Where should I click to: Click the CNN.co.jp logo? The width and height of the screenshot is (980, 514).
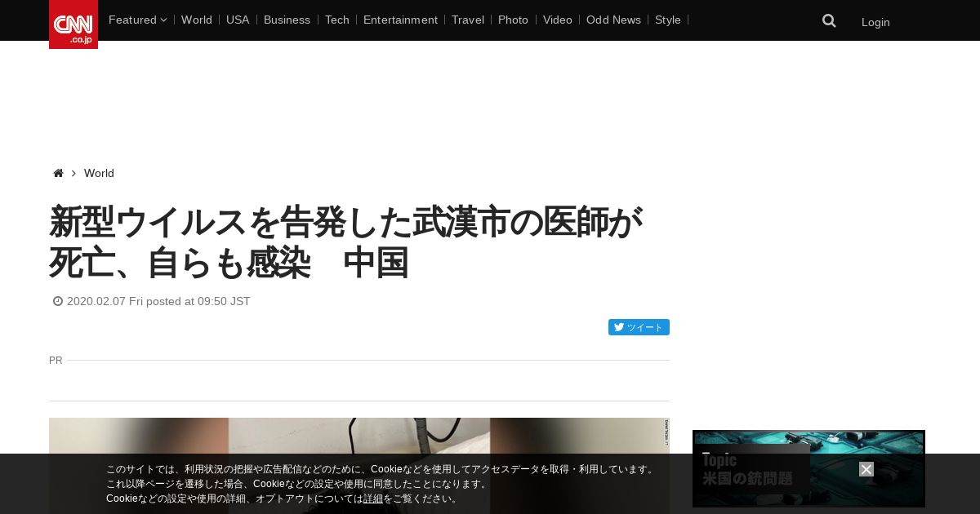(x=73, y=24)
